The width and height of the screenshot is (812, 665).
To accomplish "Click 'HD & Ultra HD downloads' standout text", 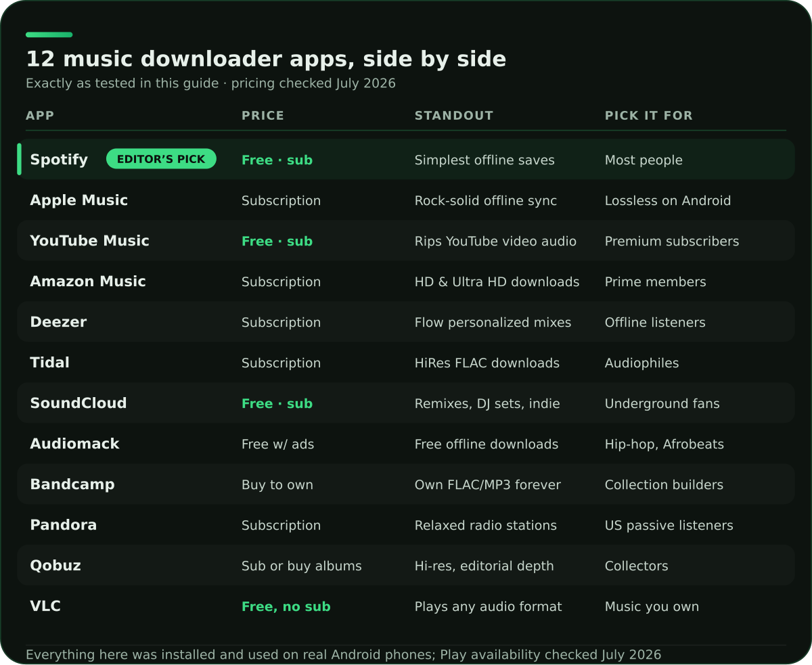I will pos(497,282).
